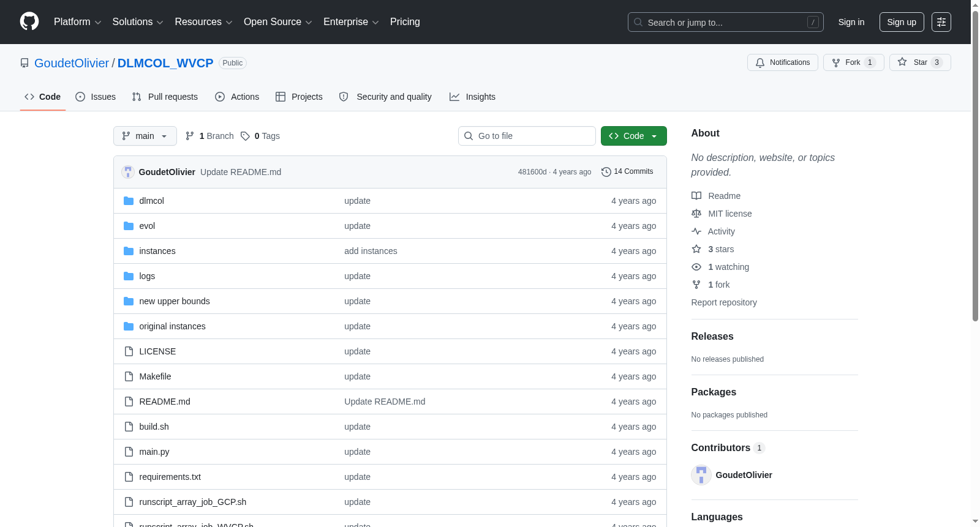Click the fork icon in Fork button

(x=836, y=62)
